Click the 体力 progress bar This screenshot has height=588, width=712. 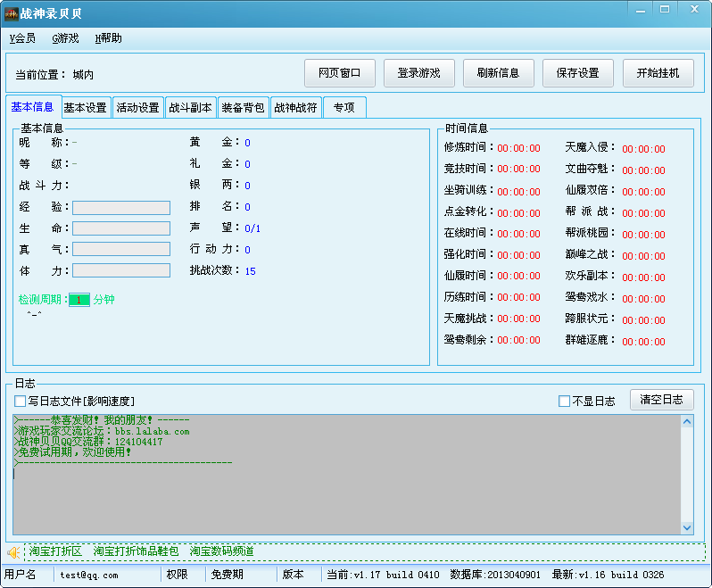click(x=121, y=270)
